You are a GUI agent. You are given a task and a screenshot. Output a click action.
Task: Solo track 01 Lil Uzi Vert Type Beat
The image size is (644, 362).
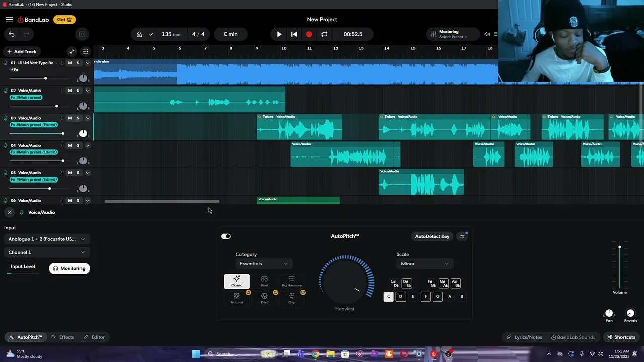(78, 63)
